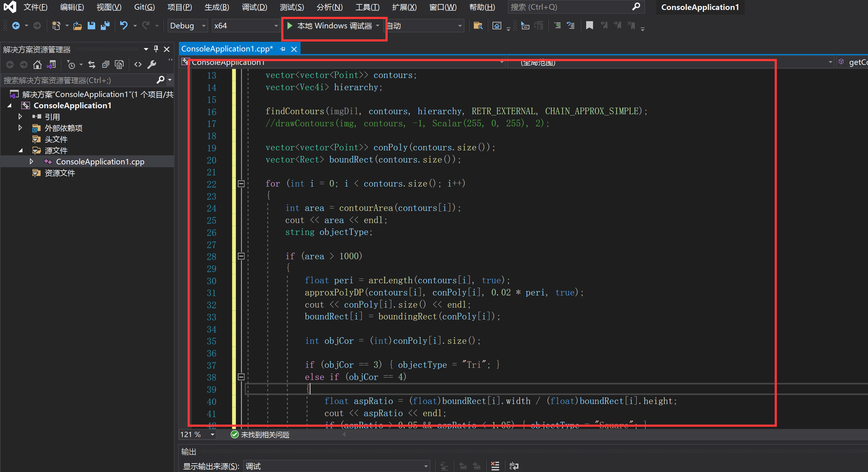Start the 本地 Windows 调试器 button
This screenshot has width=868, height=472.
point(330,26)
